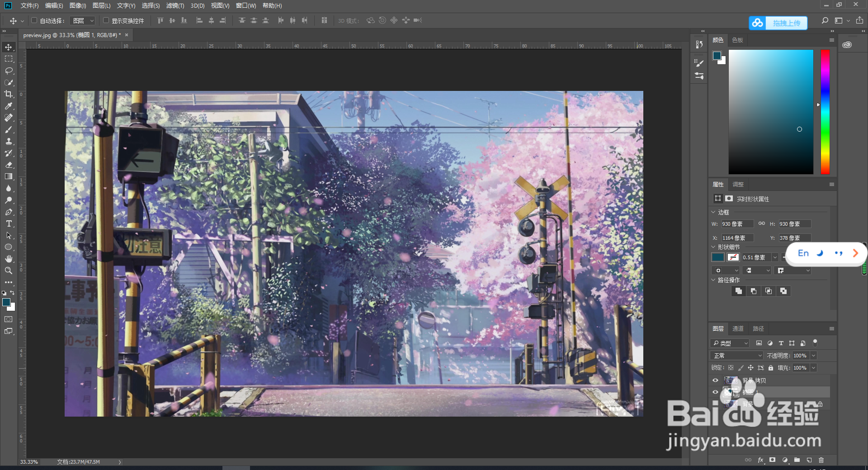Select the 背景 拷贝 layer name
The image size is (868, 470).
(x=754, y=380)
